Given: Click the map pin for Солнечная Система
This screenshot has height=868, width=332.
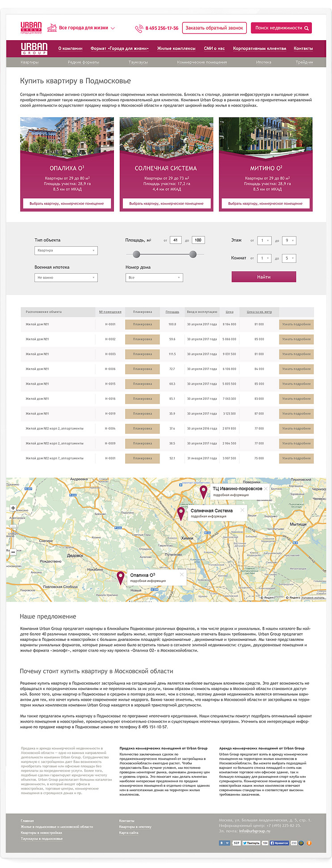Looking at the screenshot, I should tap(181, 513).
